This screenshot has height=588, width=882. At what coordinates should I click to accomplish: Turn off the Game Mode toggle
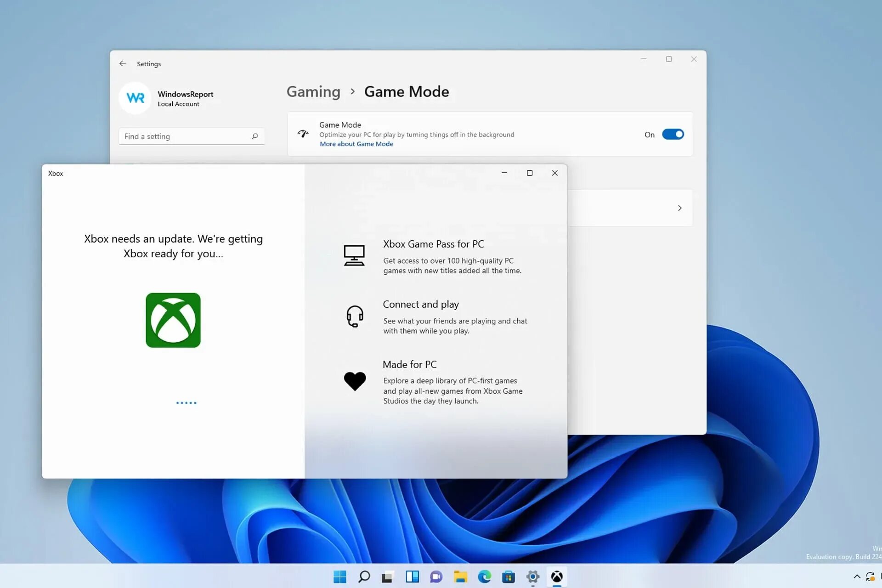pyautogui.click(x=673, y=134)
